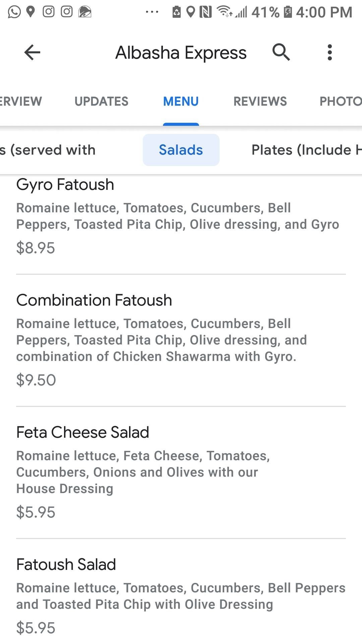Tap the Wi-Fi signal status icon
Image resolution: width=362 pixels, height=644 pixels.
pyautogui.click(x=224, y=12)
